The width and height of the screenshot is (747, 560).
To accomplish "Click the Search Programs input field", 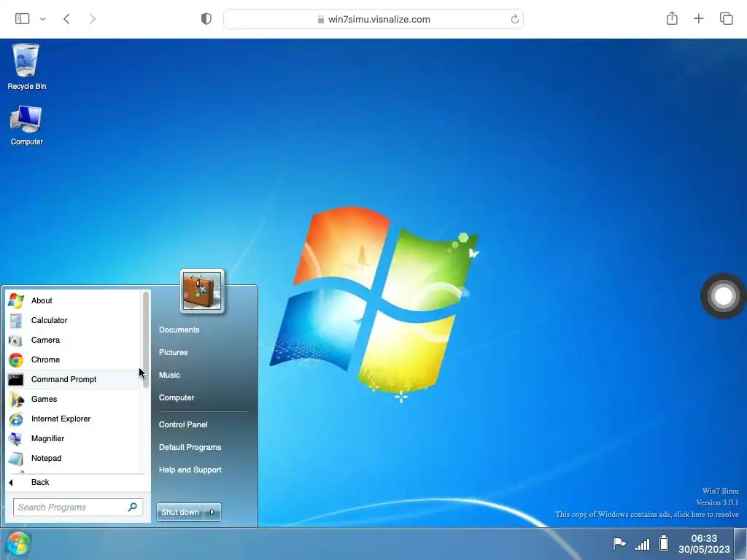I will tap(77, 507).
